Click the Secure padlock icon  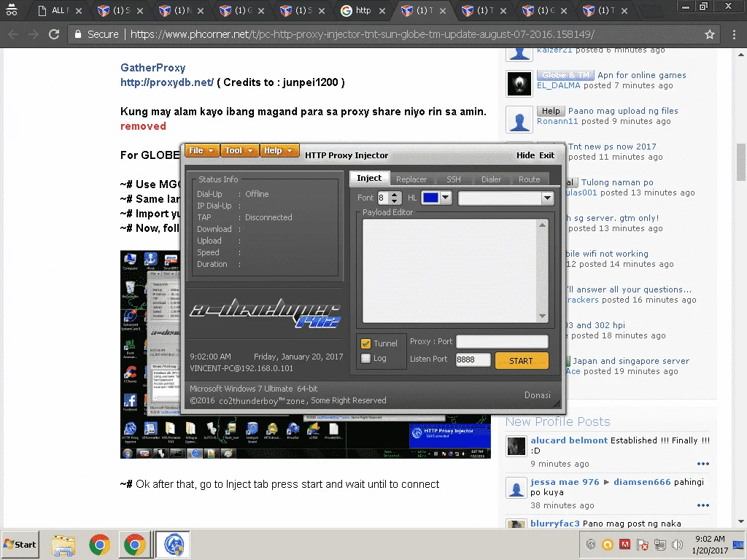(78, 34)
